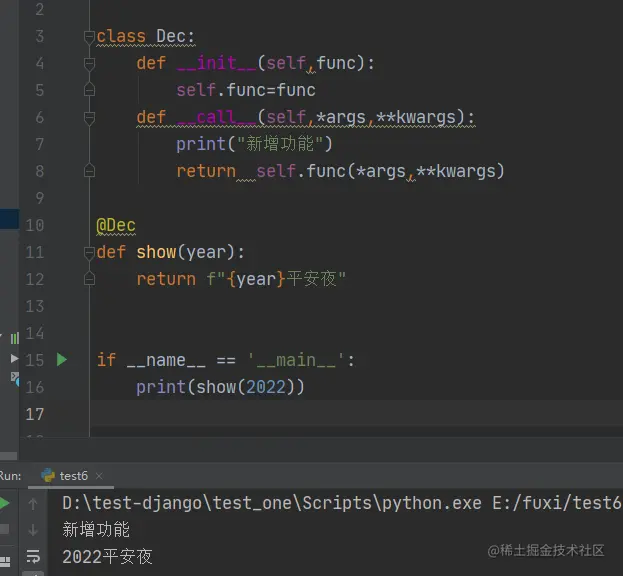Viewport: 623px width, 576px height.
Task: Click the __name__ variable on line 15
Action: (166, 360)
